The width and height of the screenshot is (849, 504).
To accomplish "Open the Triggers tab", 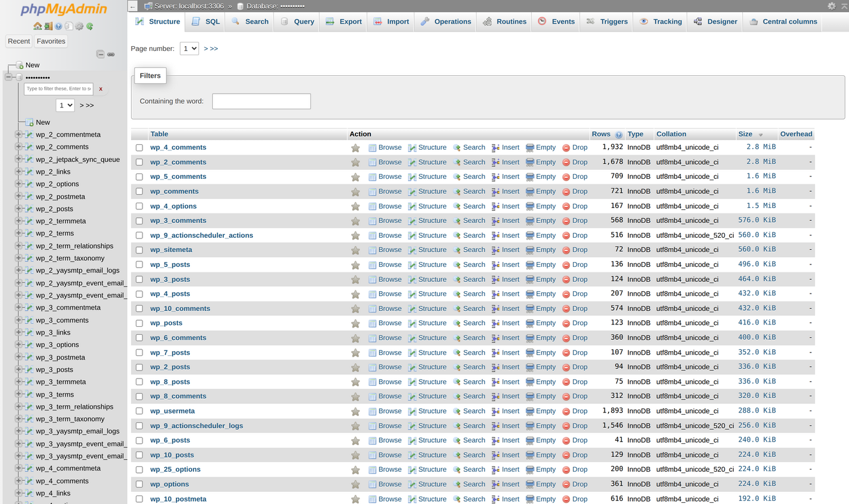I will coord(607,21).
